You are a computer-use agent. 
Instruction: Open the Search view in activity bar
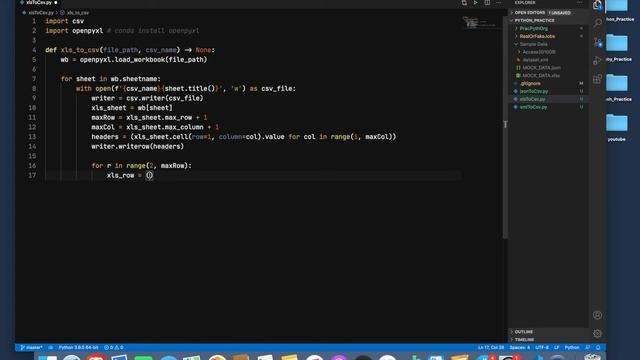pos(597,23)
